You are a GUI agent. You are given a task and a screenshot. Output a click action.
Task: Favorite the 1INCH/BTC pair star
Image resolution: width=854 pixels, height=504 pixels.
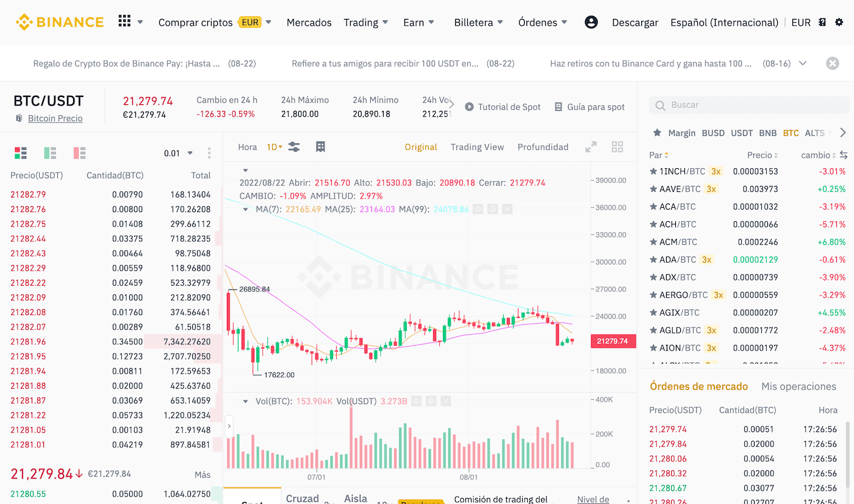point(653,171)
